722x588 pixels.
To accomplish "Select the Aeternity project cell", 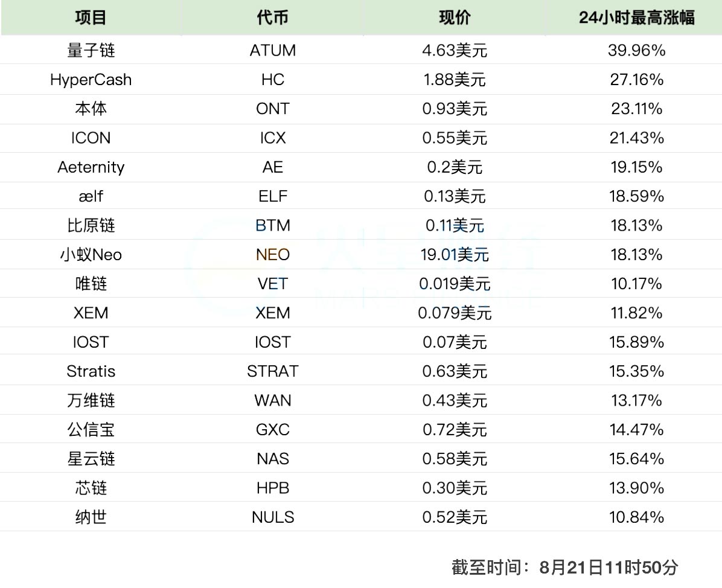I will click(x=91, y=167).
